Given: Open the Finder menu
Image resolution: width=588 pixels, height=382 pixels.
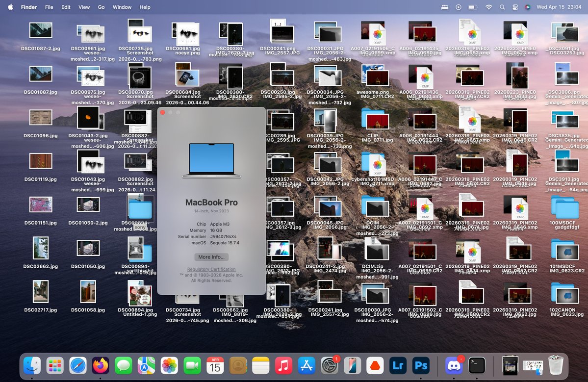Looking at the screenshot, I should (29, 7).
